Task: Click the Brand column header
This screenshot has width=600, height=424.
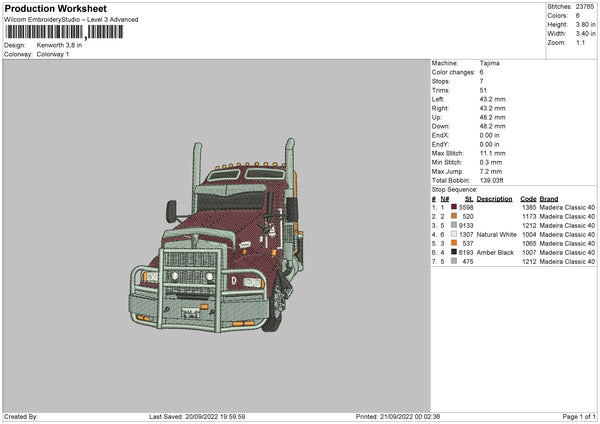Action: coord(549,198)
